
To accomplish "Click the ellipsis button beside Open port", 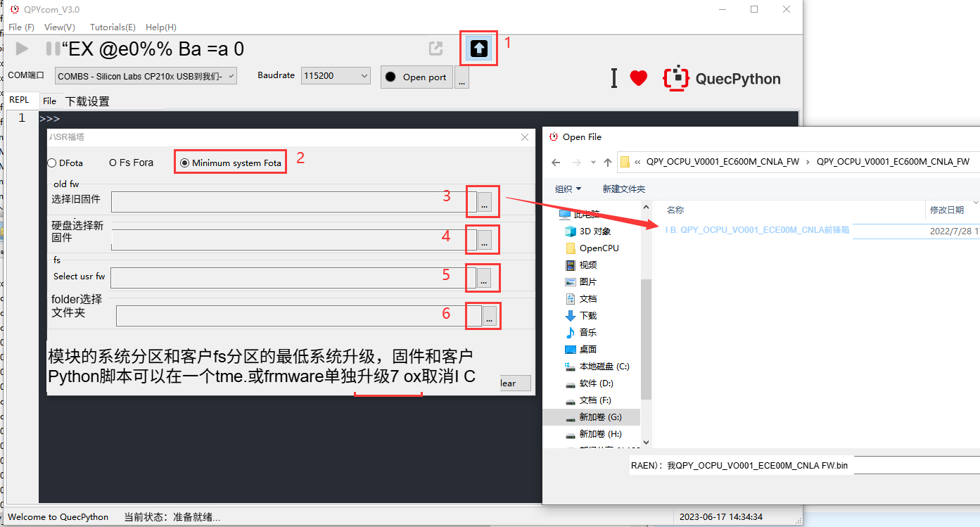I will pyautogui.click(x=462, y=77).
